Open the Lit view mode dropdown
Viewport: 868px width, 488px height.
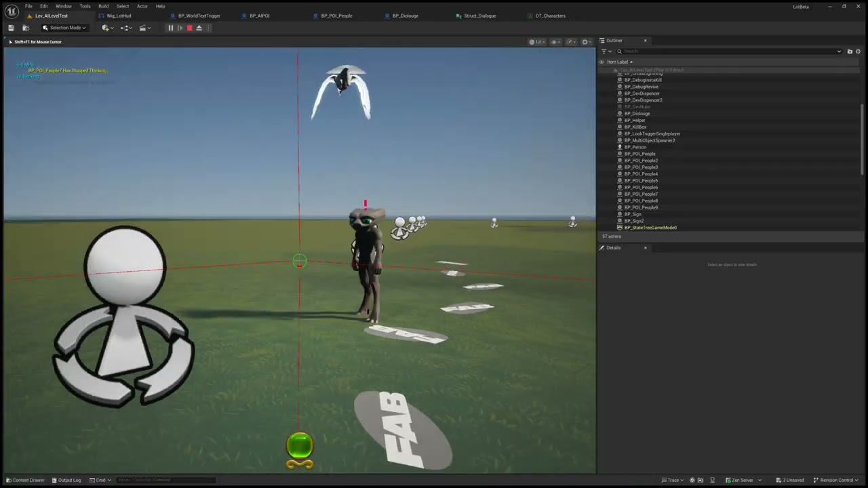coord(537,42)
